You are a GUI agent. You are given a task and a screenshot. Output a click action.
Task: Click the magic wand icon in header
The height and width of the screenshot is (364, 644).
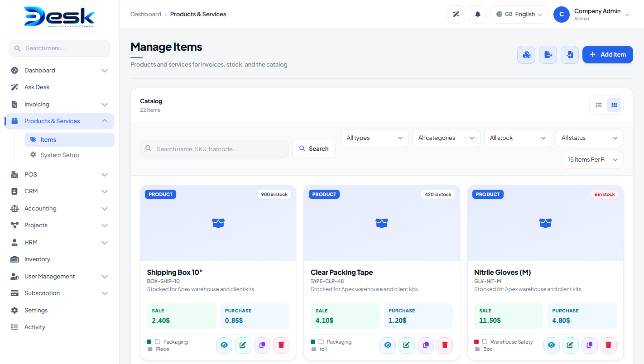(456, 14)
